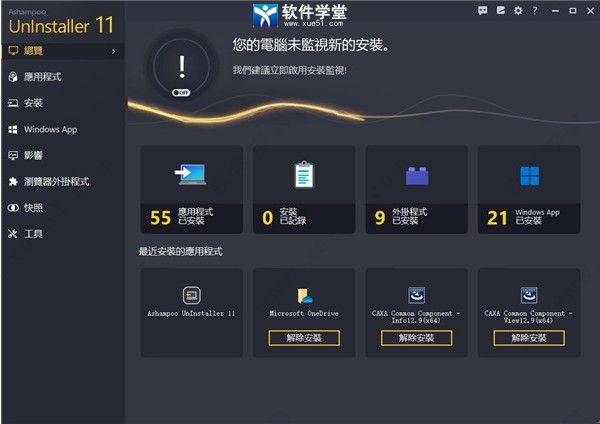This screenshot has height=424, width=600.
Task: Open the 快照 sidebar section
Action: pyautogui.click(x=63, y=208)
